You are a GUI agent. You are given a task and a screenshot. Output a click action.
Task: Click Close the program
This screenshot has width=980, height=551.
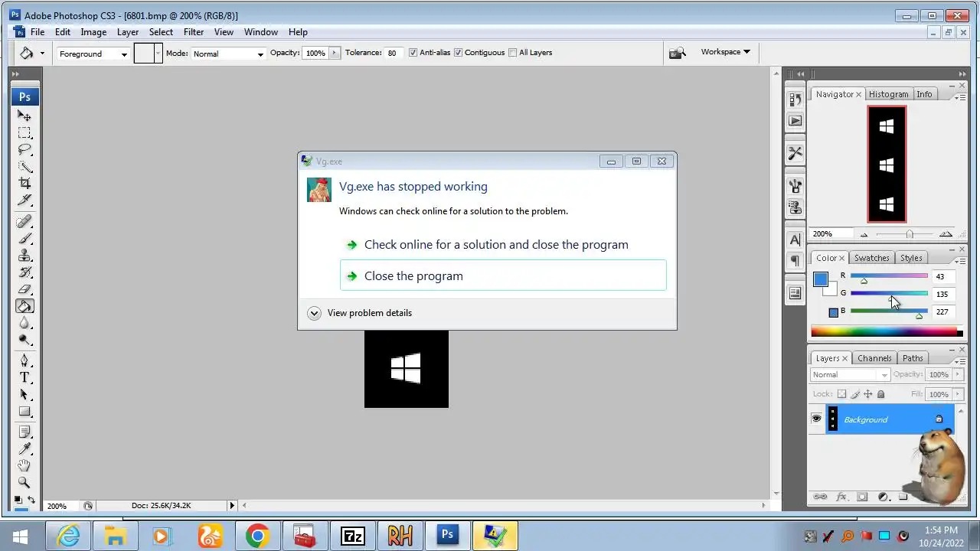[503, 275]
